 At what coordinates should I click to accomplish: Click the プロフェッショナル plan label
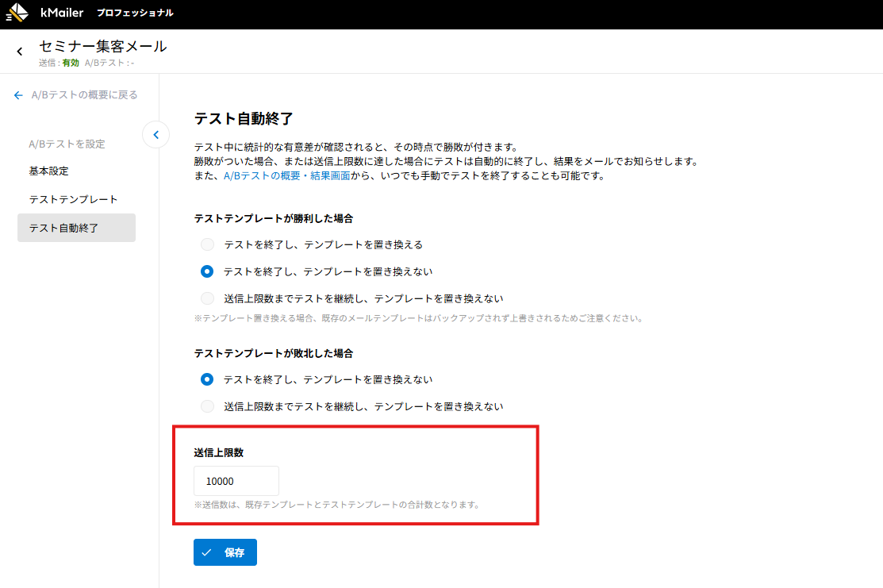[135, 13]
